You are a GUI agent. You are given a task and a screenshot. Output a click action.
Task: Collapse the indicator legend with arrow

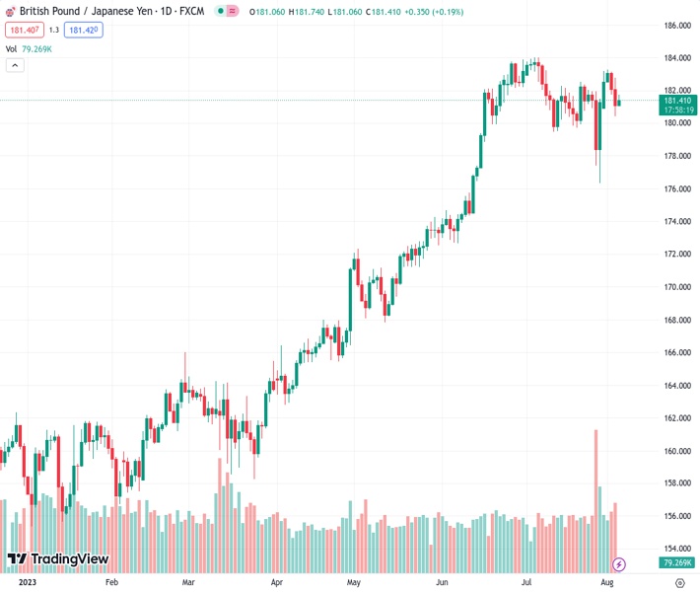pos(15,65)
